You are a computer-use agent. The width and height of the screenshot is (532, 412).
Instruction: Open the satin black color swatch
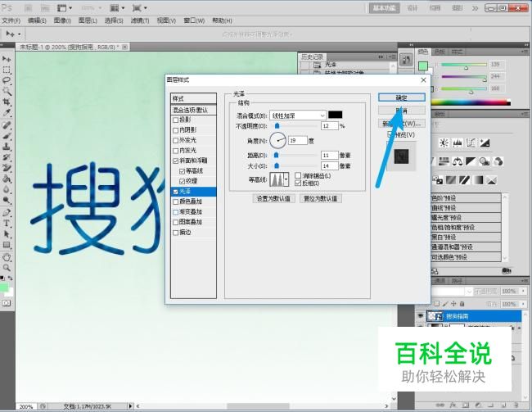[336, 115]
